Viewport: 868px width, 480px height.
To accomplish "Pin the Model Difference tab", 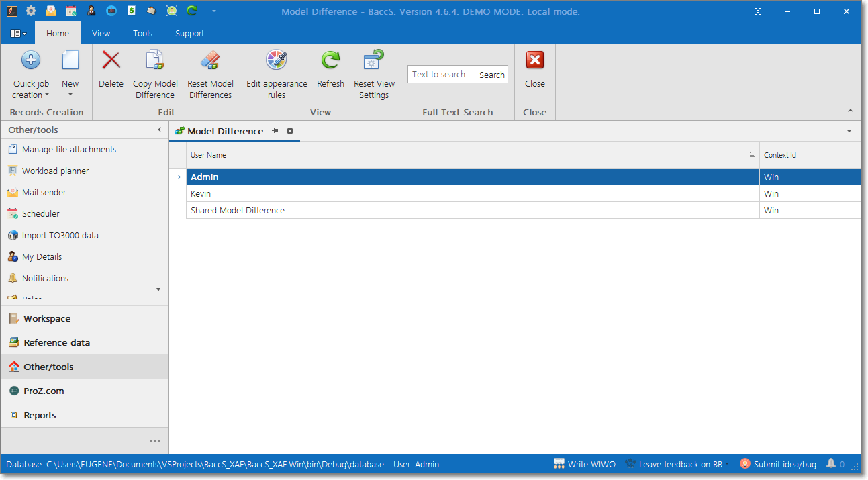I will (x=275, y=131).
